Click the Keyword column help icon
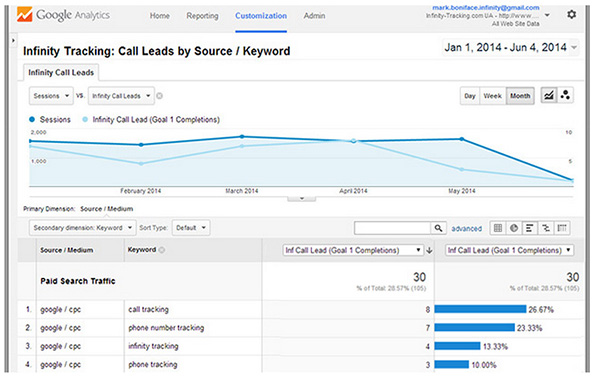598x380 pixels. click(x=162, y=250)
